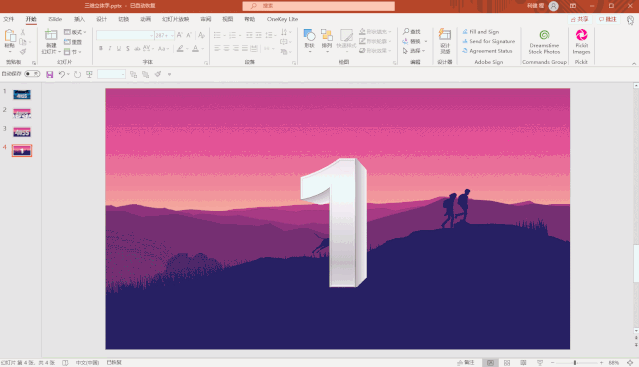Expand the Replace dropdown arrow

[x=426, y=41]
